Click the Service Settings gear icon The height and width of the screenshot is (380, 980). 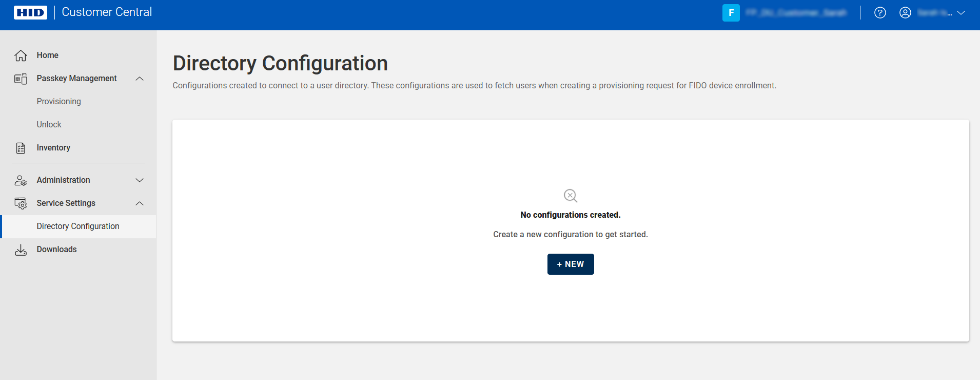click(x=21, y=203)
